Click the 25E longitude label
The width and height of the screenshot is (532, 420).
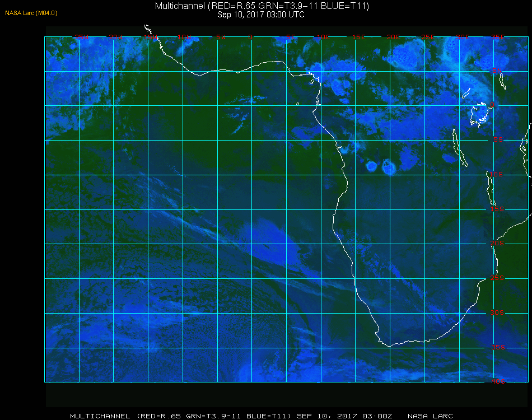(428, 37)
